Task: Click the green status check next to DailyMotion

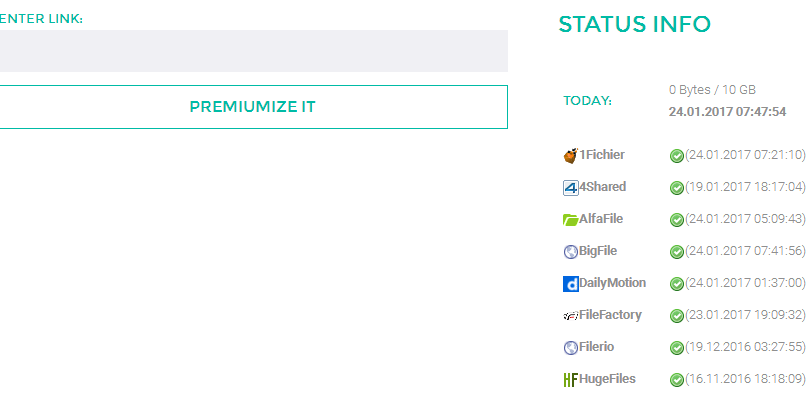Action: point(677,284)
